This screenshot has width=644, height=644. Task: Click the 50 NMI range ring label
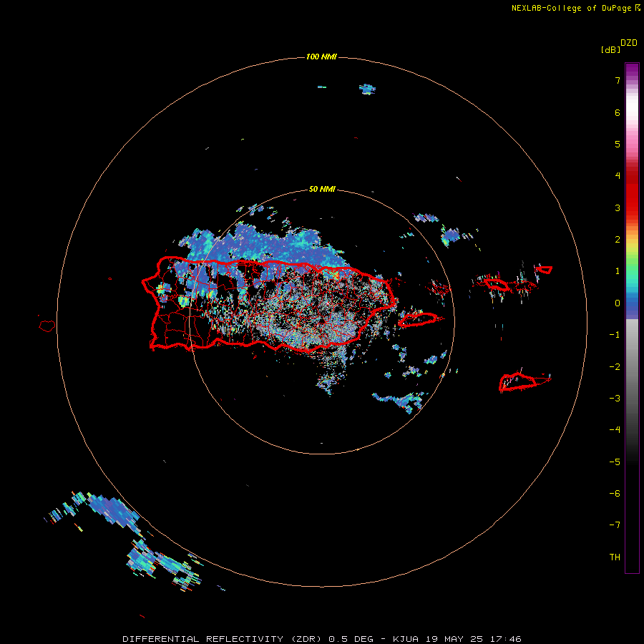click(x=322, y=189)
